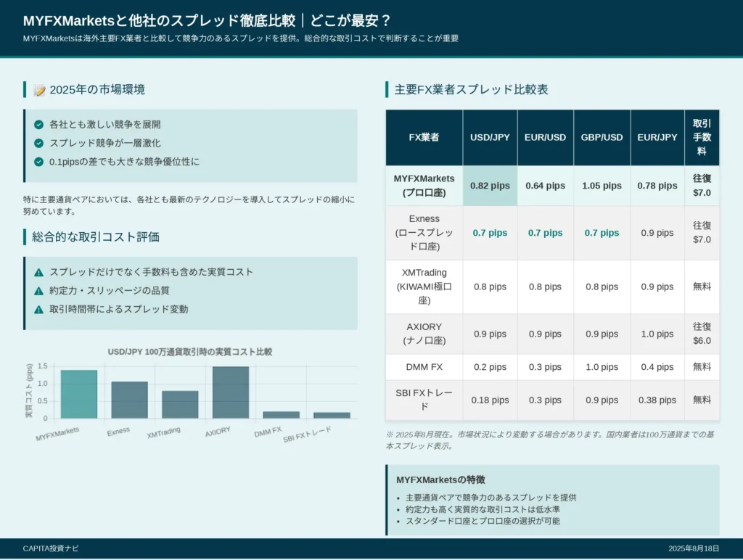The width and height of the screenshot is (743, 560).
Task: Click XMTrading USD/JPY 0.8 pips cell
Action: coord(490,287)
